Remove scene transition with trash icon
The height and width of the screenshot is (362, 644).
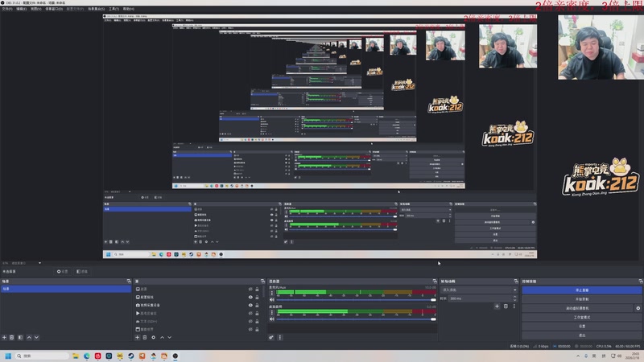coord(506,306)
